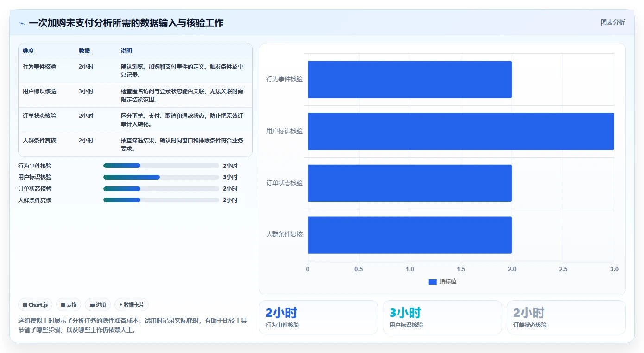The height and width of the screenshot is (353, 644).
Task: Click the 人群条件复核 bar in the chart
Action: click(410, 235)
